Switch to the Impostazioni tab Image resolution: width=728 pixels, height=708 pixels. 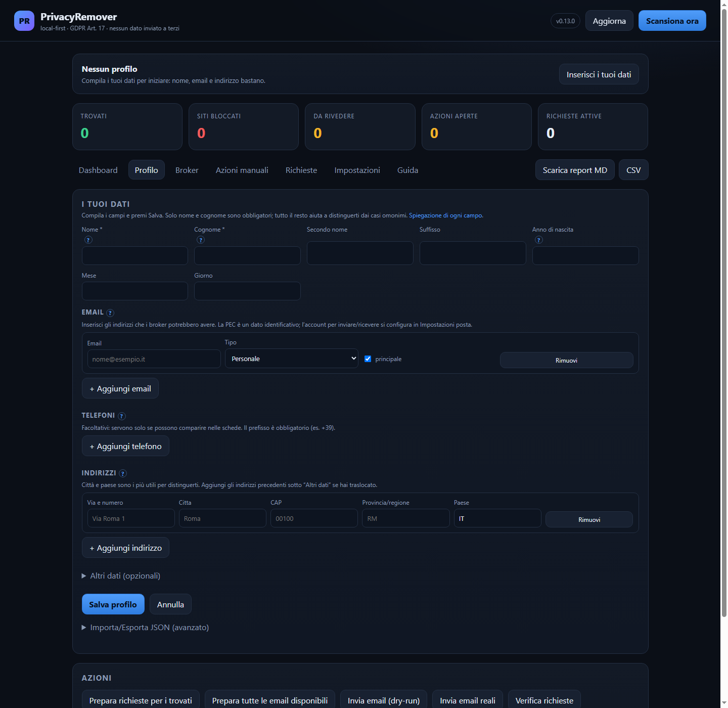coord(357,170)
